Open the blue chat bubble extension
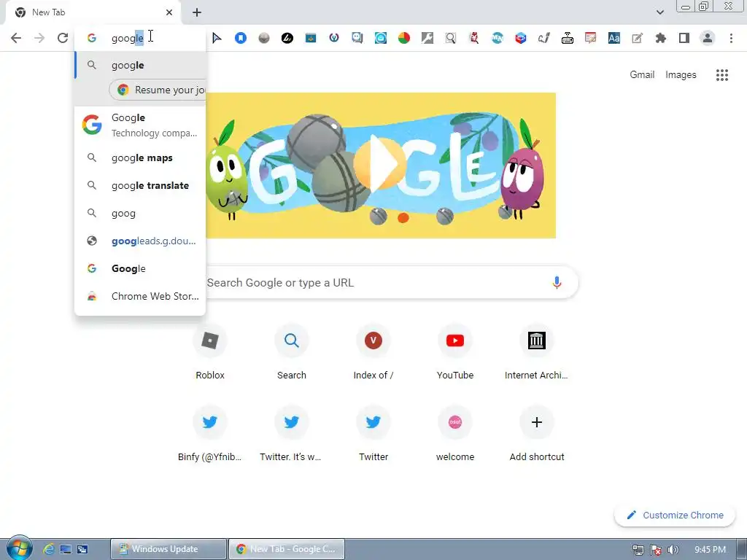The width and height of the screenshot is (747, 560). (x=357, y=38)
